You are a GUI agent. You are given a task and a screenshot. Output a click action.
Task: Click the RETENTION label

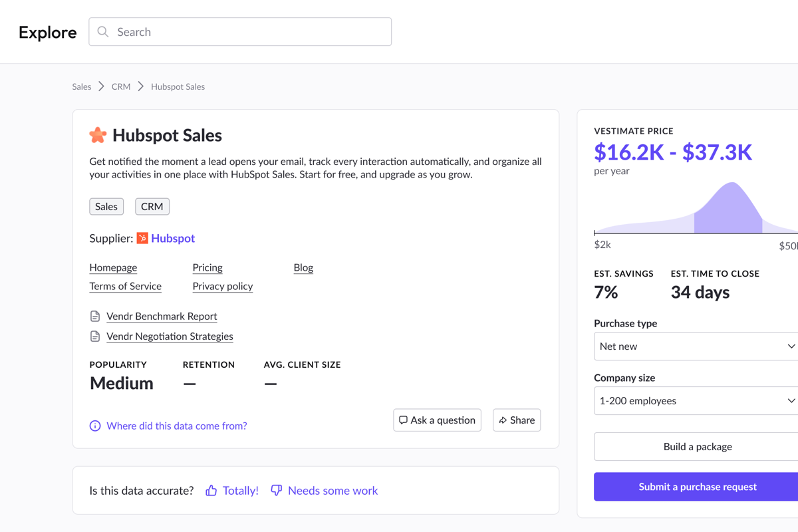(x=209, y=364)
